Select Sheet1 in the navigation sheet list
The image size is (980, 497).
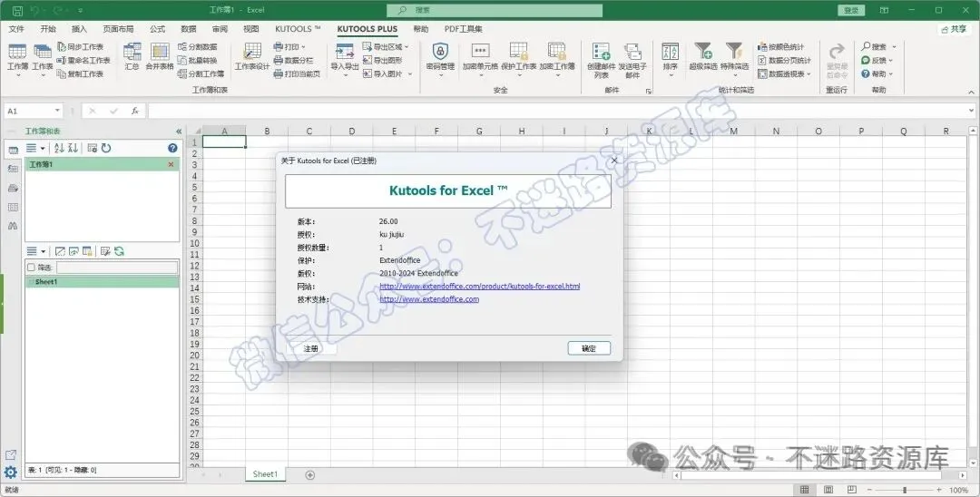pos(102,281)
